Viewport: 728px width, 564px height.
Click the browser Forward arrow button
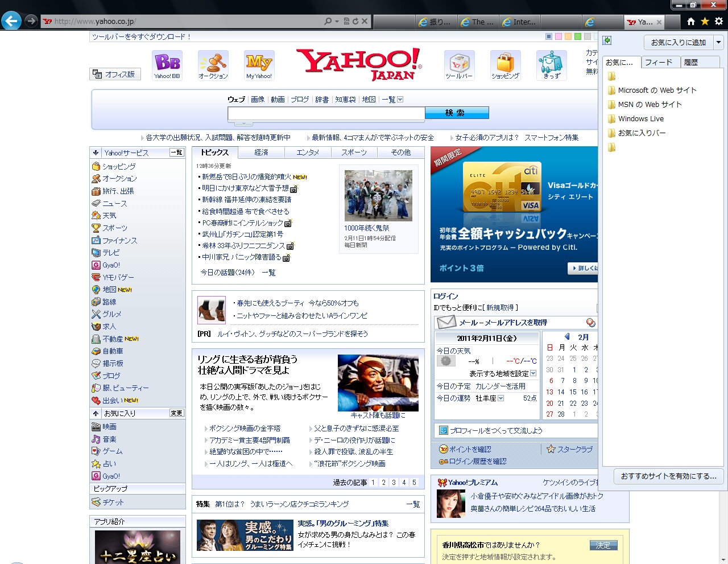point(31,21)
